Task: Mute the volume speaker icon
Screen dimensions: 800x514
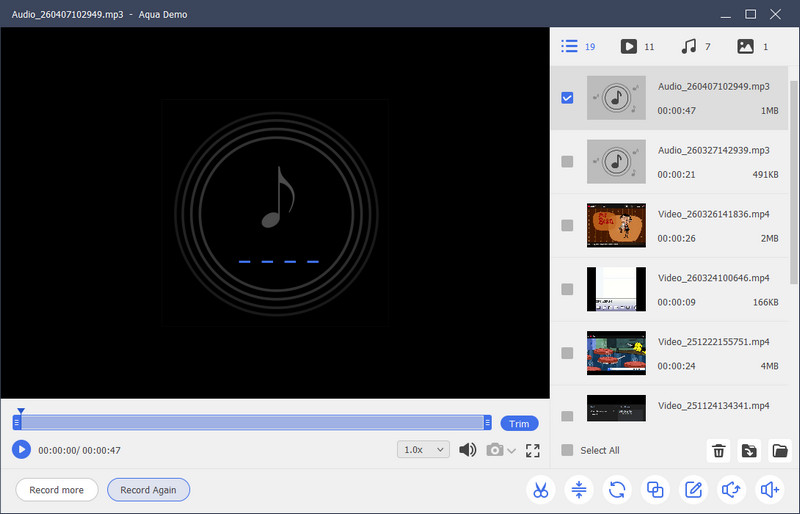Action: point(467,450)
